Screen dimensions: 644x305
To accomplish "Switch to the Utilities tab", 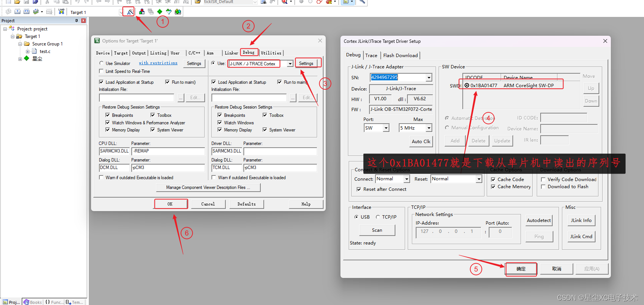I will click(x=271, y=53).
